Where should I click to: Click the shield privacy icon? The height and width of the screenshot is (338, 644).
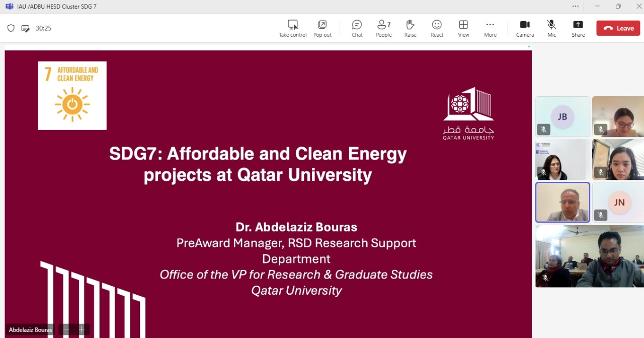point(11,28)
